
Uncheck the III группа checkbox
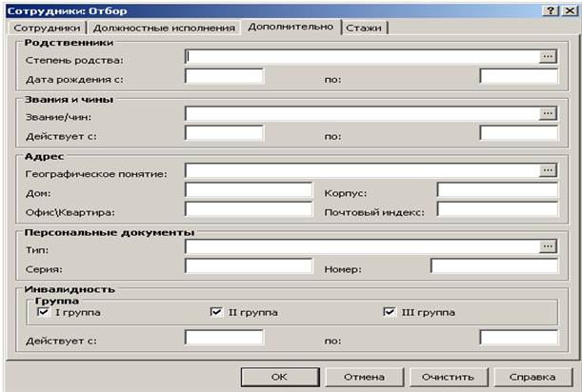click(389, 312)
